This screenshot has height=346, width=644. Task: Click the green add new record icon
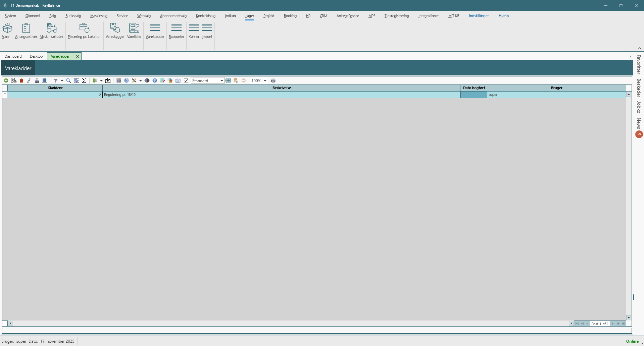(x=6, y=80)
